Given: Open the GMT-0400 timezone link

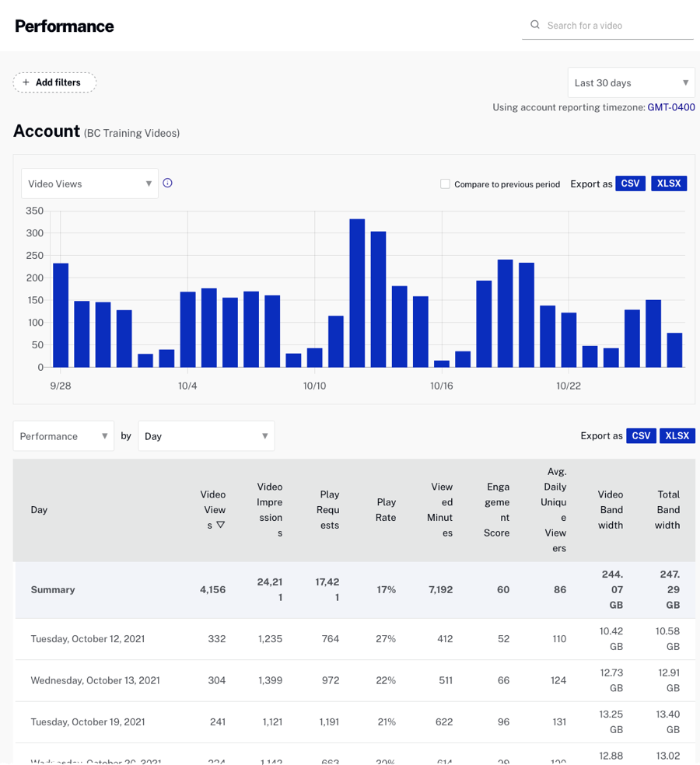Looking at the screenshot, I should tap(671, 107).
